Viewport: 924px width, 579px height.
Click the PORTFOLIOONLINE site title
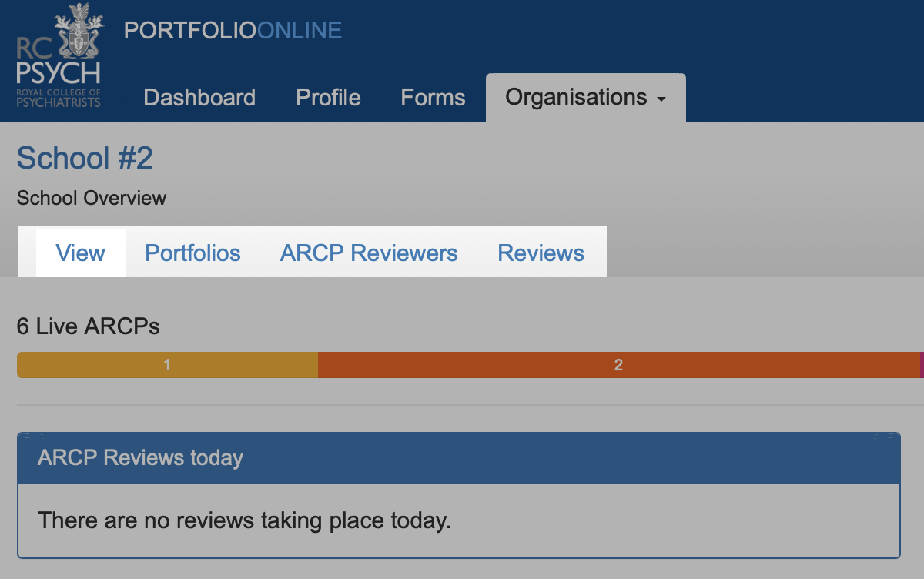(233, 30)
